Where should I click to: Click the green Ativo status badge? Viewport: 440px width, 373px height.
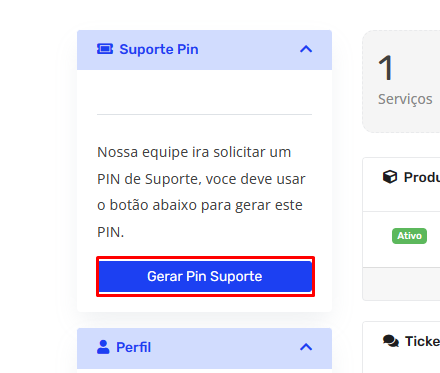pos(409,236)
